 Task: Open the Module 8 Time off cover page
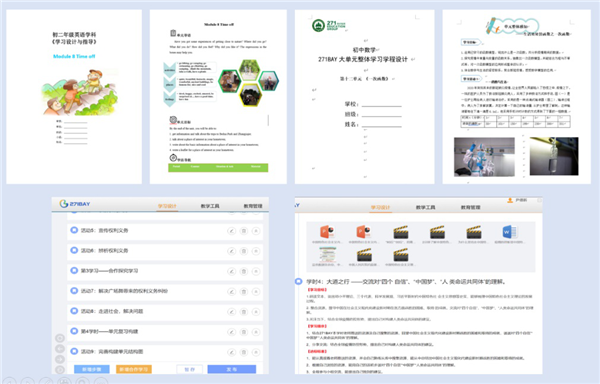(x=74, y=97)
